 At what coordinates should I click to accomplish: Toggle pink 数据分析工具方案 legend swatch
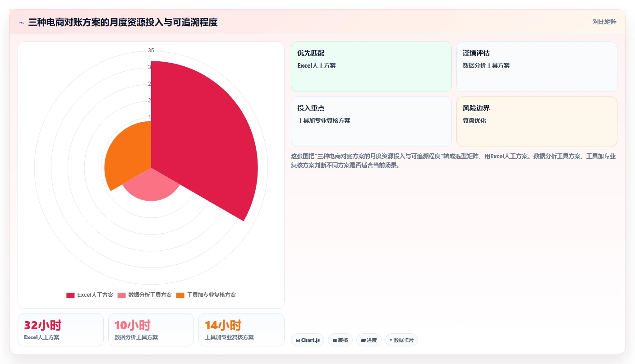click(122, 295)
